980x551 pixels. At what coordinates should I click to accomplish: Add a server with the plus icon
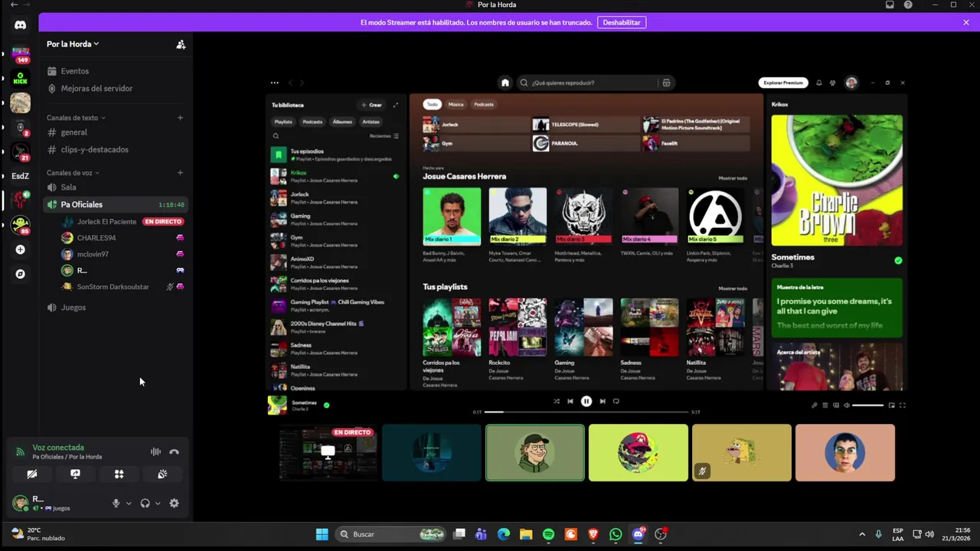click(20, 249)
